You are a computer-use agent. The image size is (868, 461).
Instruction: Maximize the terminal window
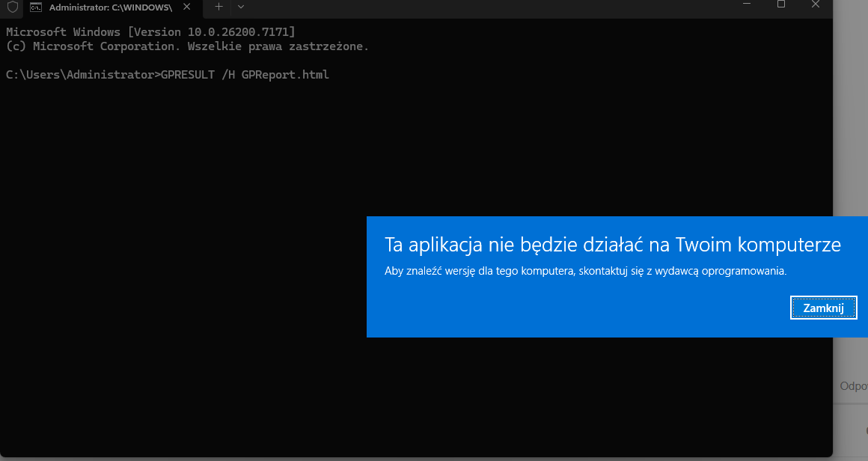[781, 4]
